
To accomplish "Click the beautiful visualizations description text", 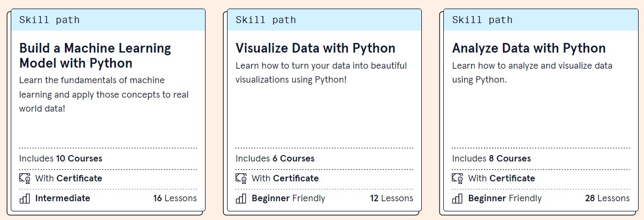I will coord(321,72).
